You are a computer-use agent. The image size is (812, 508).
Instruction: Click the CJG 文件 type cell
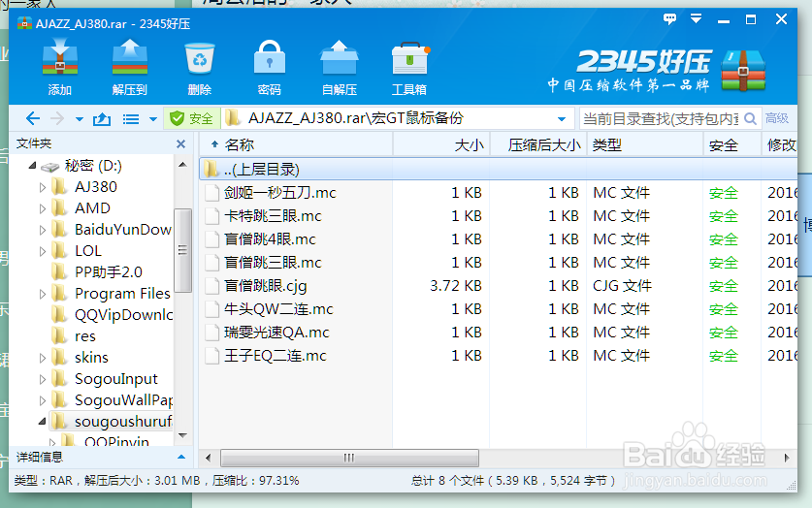point(622,286)
